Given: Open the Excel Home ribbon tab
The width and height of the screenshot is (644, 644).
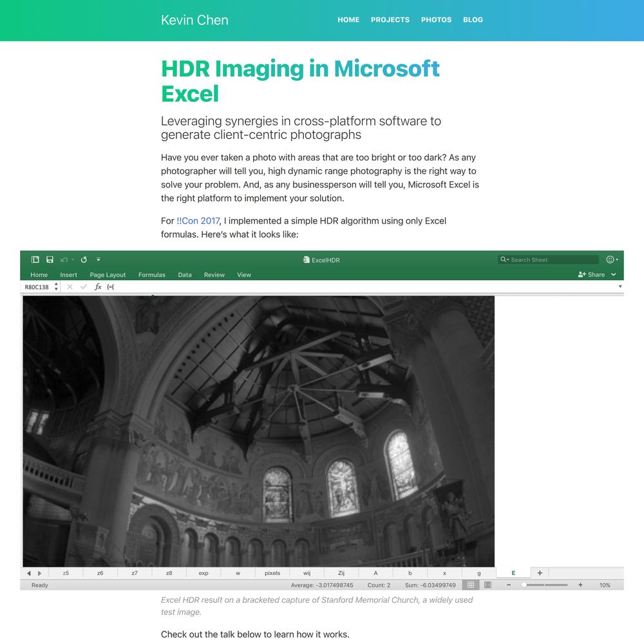Looking at the screenshot, I should pyautogui.click(x=39, y=275).
